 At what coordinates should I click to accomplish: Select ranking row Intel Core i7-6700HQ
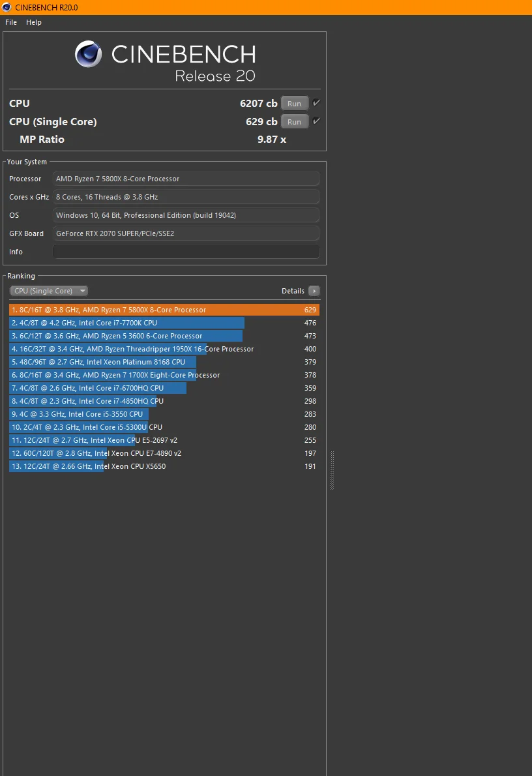(x=164, y=388)
